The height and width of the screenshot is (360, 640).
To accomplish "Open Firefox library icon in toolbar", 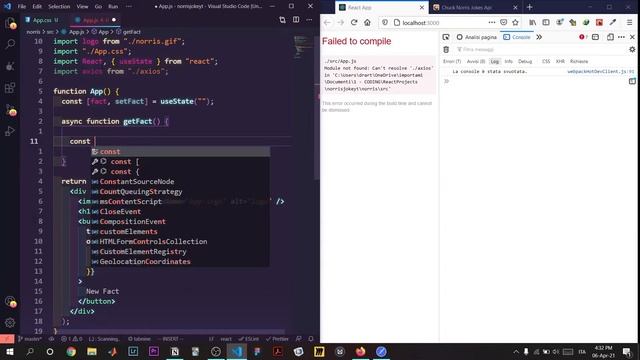I will click(533, 23).
